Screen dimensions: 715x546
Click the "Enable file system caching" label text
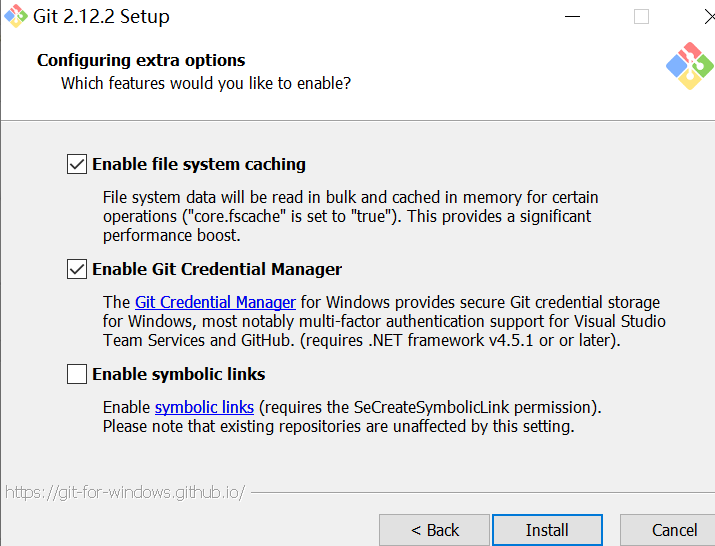point(199,164)
